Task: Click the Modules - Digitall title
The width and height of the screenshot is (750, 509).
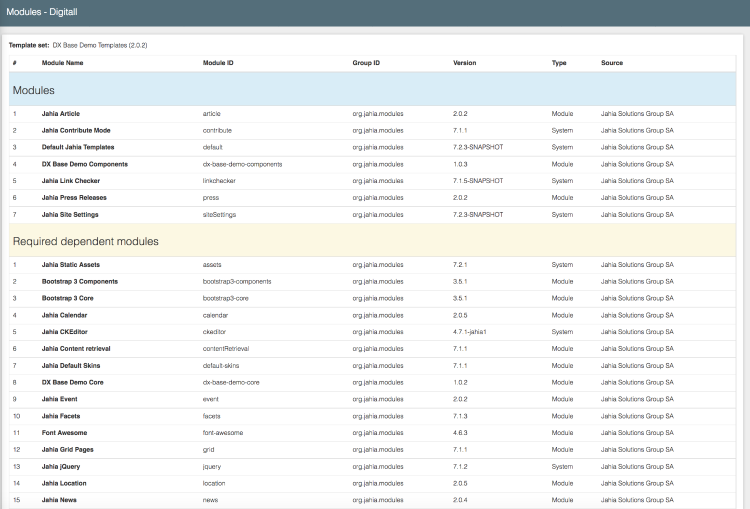Action: point(42,12)
